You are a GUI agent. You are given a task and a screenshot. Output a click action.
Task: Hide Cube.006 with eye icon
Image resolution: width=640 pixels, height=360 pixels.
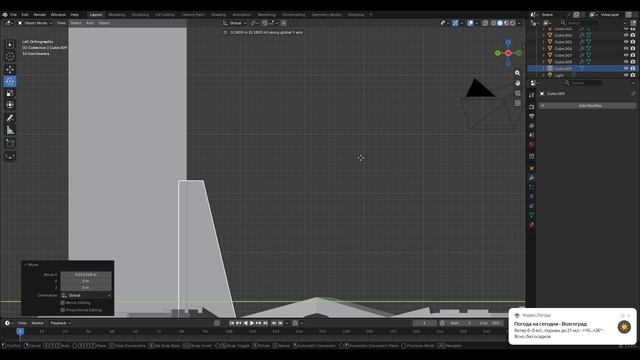point(626,49)
